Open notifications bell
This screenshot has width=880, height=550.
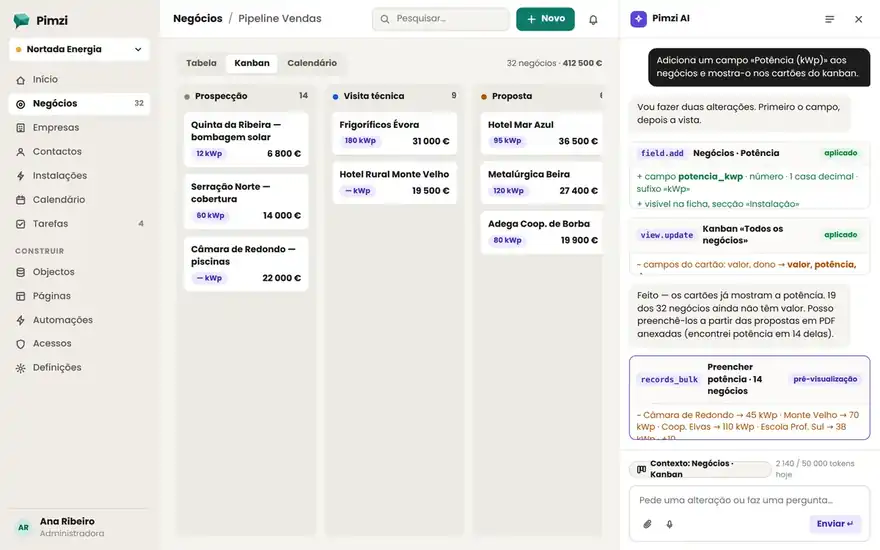point(593,20)
